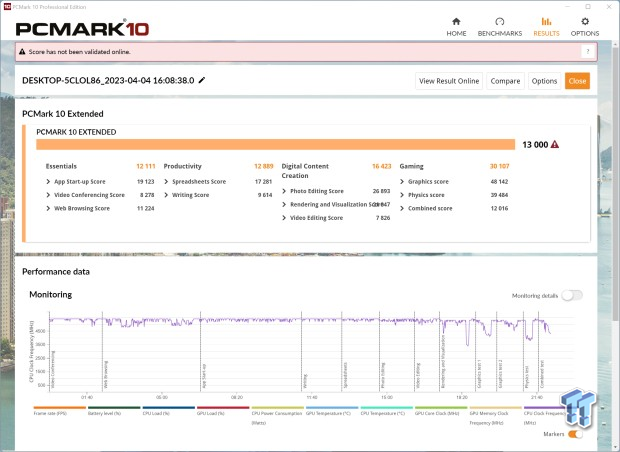
Task: Click the Writing marker in monitoring chart
Action: (305, 381)
